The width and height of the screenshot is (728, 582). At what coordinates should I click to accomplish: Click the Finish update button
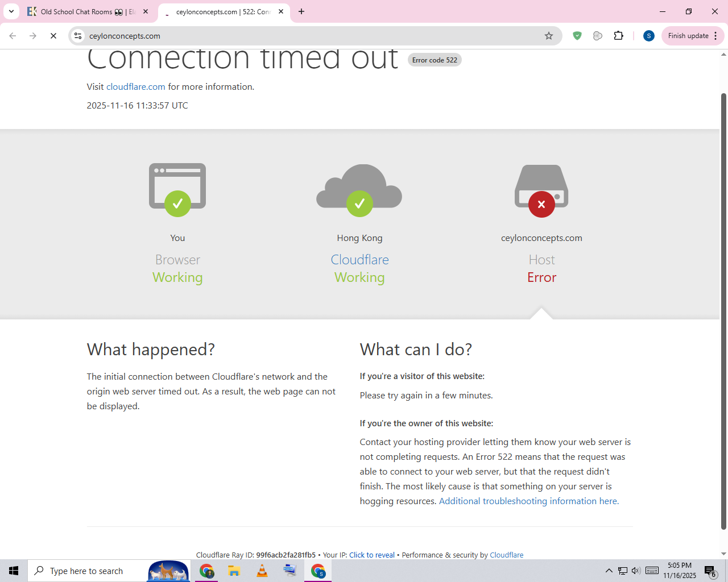(688, 36)
